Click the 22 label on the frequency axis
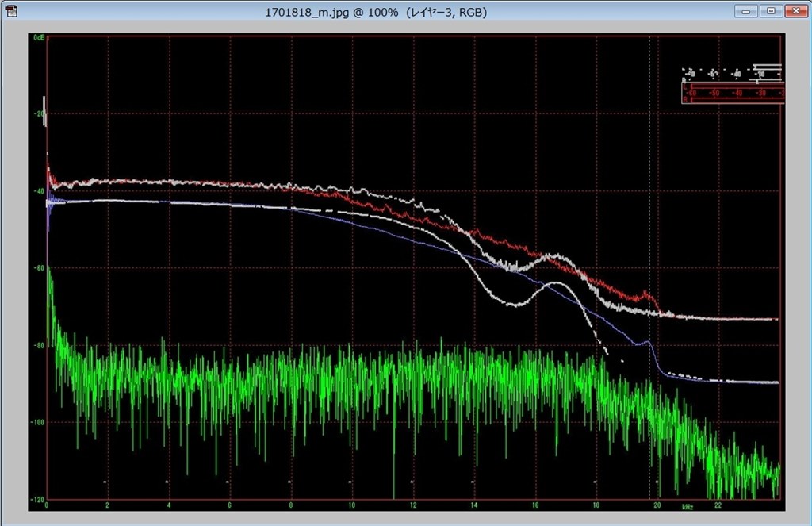Screen dimensions: 812x526 coord(718,505)
